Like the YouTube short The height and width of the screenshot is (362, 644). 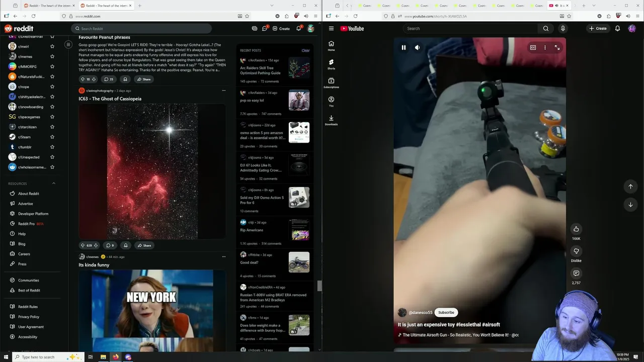click(576, 229)
